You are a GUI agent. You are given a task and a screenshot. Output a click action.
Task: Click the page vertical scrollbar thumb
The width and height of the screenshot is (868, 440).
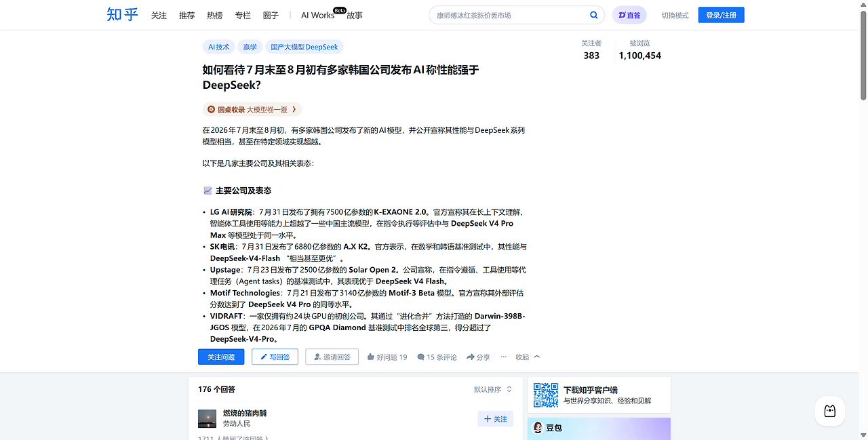pos(863,56)
